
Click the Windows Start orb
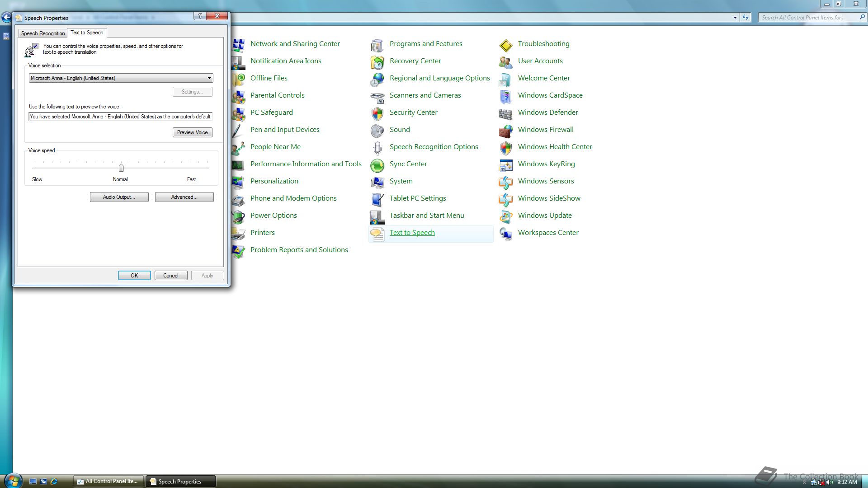click(13, 481)
